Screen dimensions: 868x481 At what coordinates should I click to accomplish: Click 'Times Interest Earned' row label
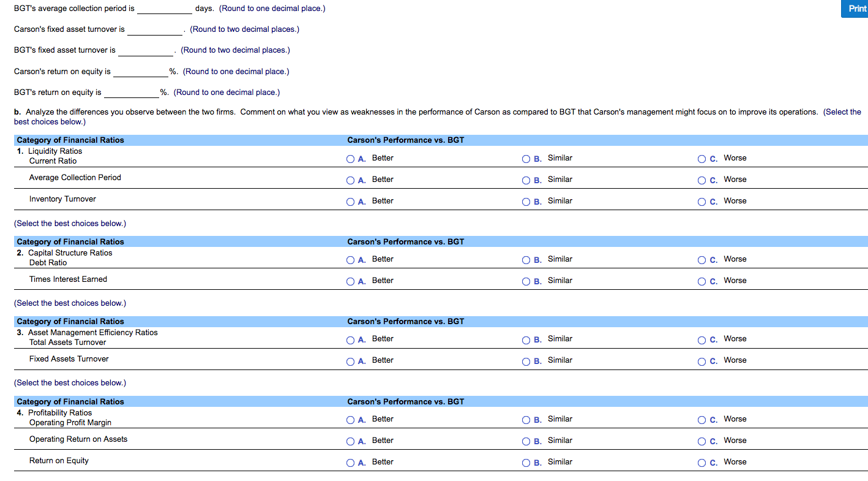(68, 279)
